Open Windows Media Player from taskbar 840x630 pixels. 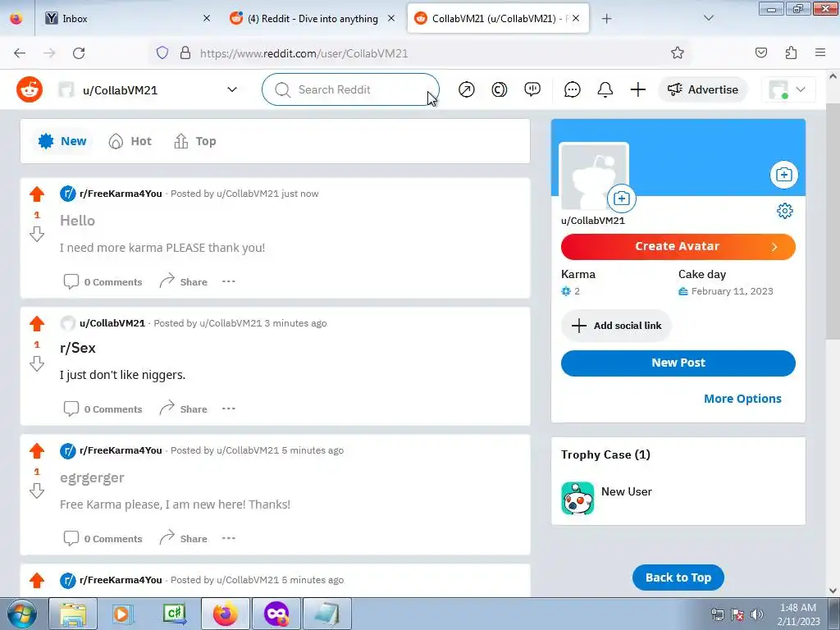[x=121, y=614]
